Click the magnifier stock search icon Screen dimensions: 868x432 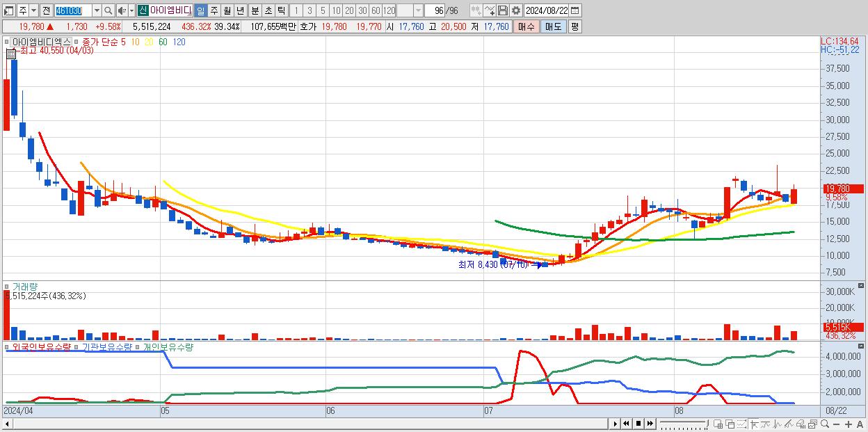tap(108, 10)
